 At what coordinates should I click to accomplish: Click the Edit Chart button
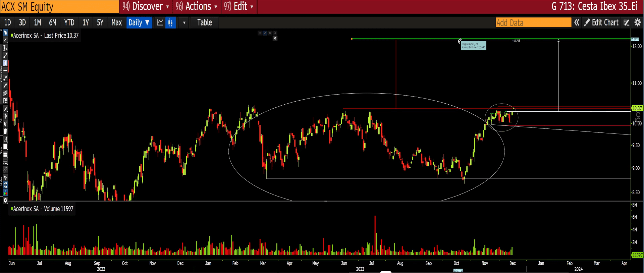601,22
